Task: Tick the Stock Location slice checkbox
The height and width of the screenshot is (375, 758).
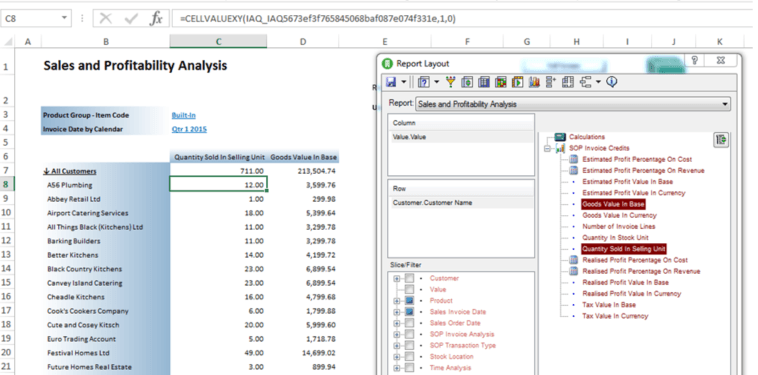Action: pos(409,357)
